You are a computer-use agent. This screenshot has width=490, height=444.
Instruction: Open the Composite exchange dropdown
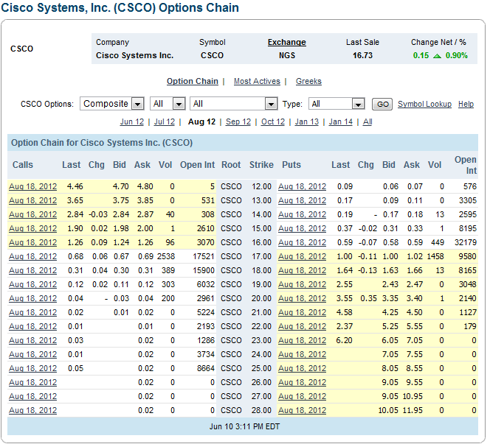(x=112, y=104)
